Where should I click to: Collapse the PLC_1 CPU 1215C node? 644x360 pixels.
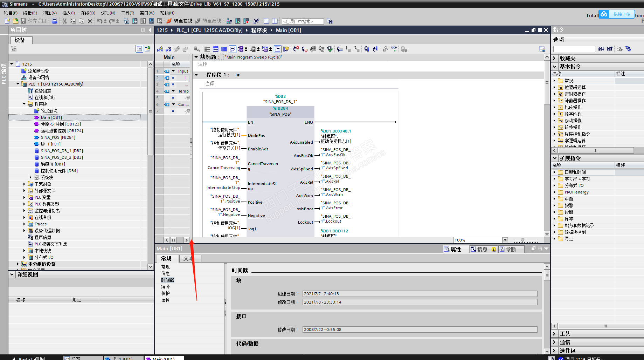click(x=18, y=84)
